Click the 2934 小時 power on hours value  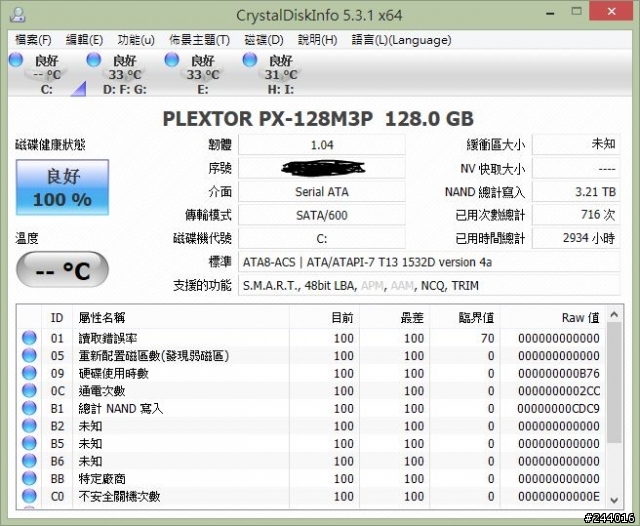(x=576, y=238)
